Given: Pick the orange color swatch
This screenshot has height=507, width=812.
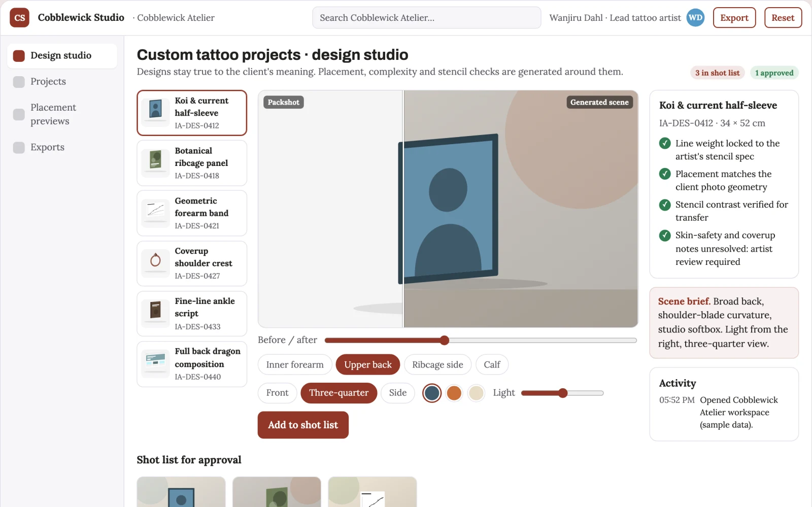Looking at the screenshot, I should (454, 393).
